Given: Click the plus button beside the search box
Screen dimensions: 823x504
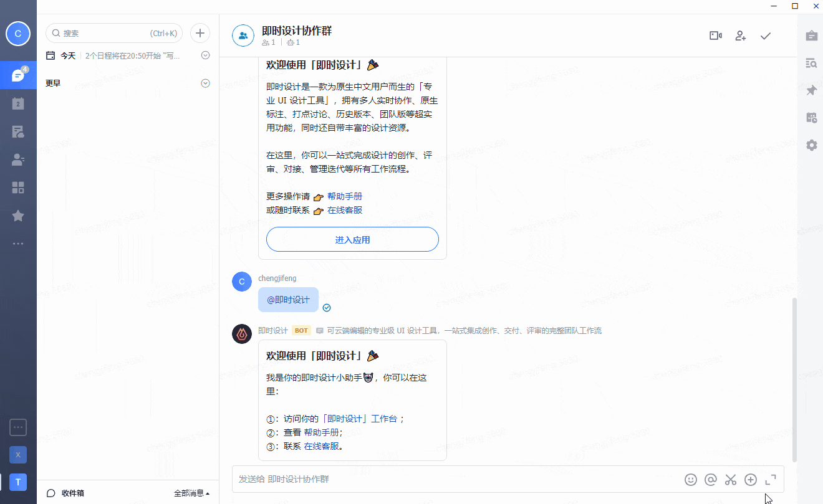Looking at the screenshot, I should pyautogui.click(x=200, y=33).
